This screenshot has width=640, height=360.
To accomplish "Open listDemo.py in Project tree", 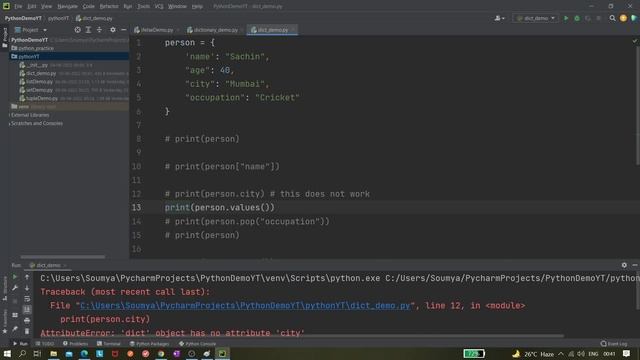I will [39, 82].
